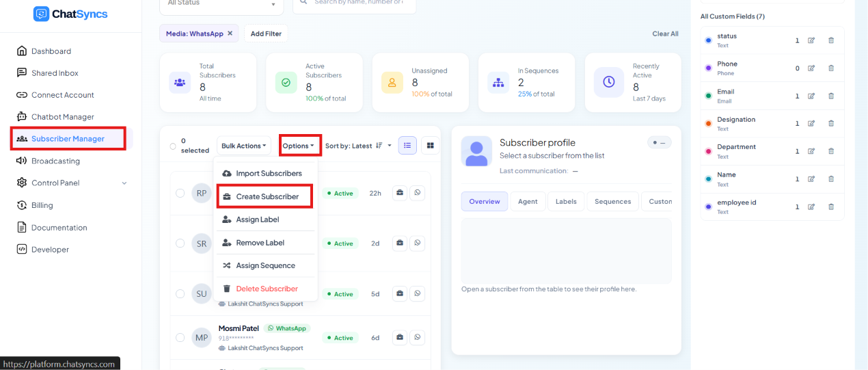868x370 pixels.
Task: Delete the Email custom field
Action: [831, 96]
